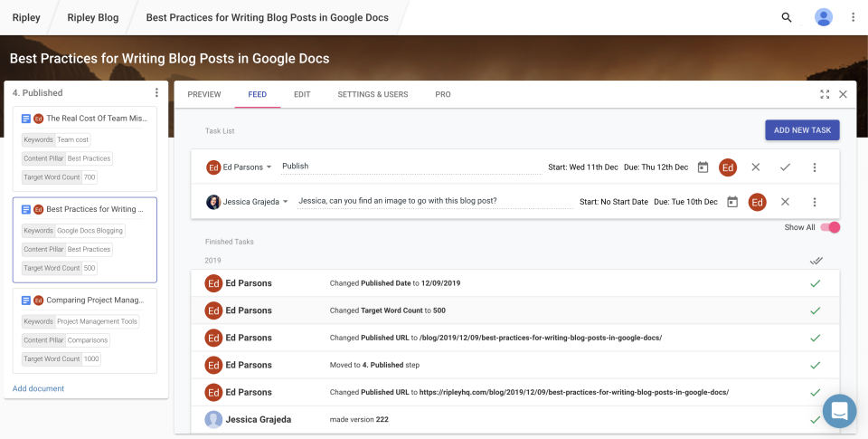Toggle the Show All switch off

[829, 227]
